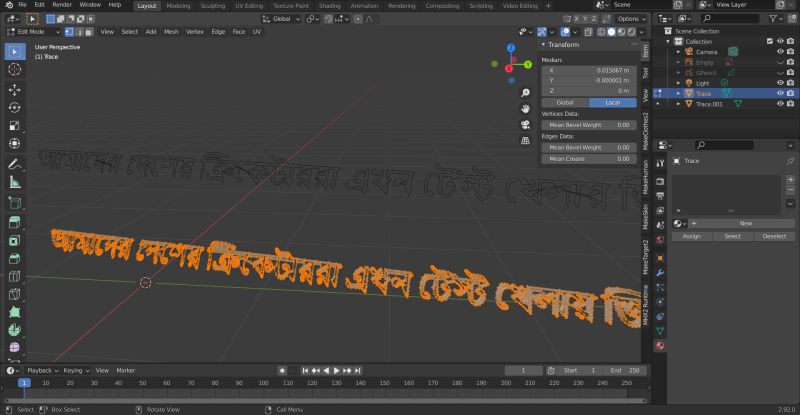Open the Mesh menu
This screenshot has width=800, height=415.
coord(171,32)
